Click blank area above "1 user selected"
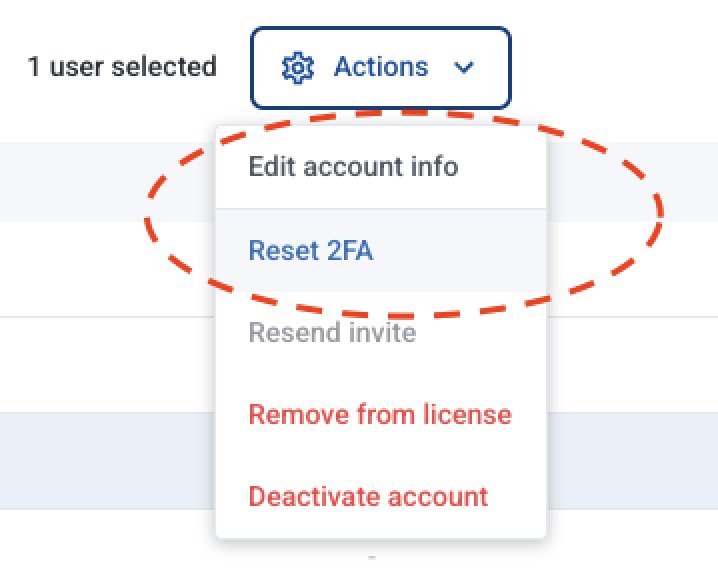Image resolution: width=718 pixels, height=584 pixels. (x=122, y=20)
